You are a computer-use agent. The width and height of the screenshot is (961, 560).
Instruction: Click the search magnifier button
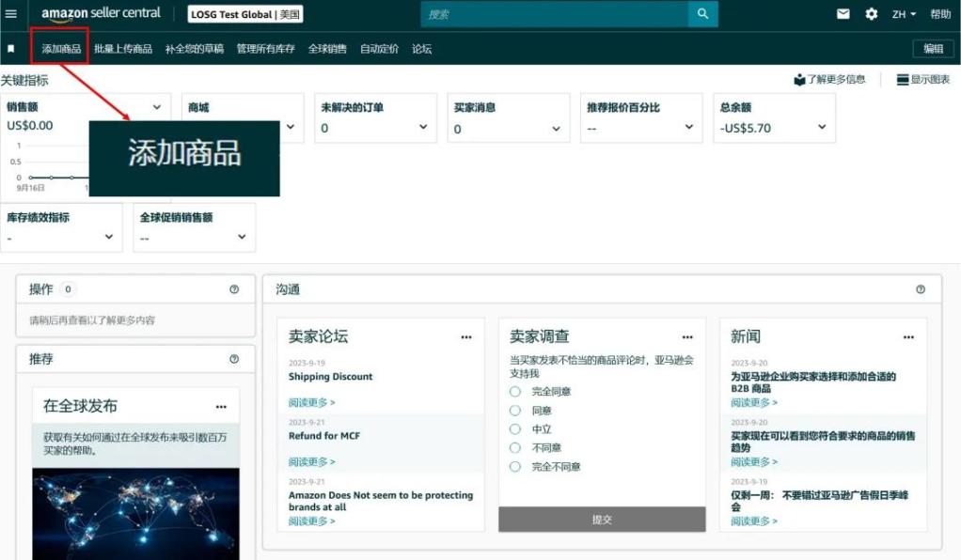pos(701,14)
